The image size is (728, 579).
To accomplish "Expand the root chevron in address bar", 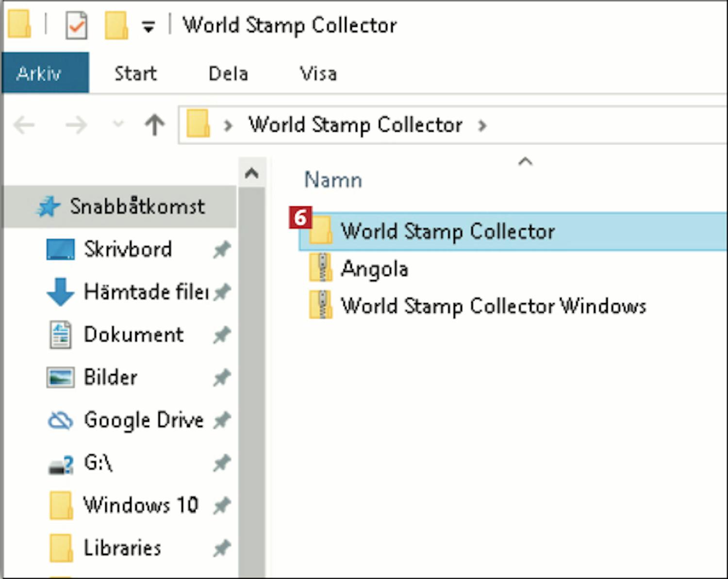I will pyautogui.click(x=228, y=126).
